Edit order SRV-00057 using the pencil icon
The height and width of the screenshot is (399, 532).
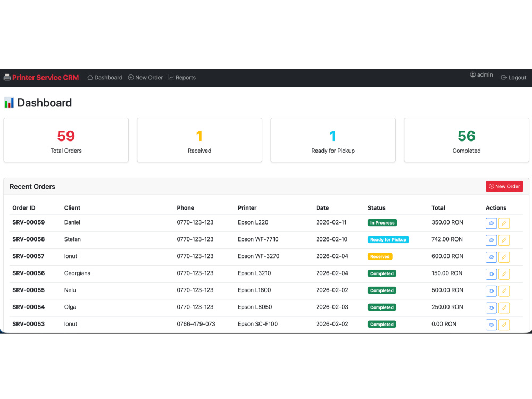pyautogui.click(x=504, y=257)
